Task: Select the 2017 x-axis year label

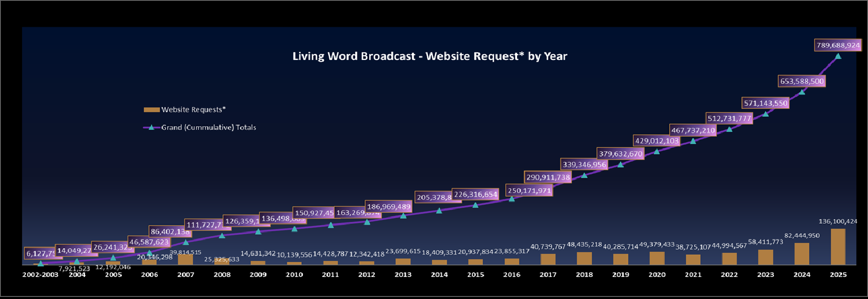Action: click(x=548, y=275)
